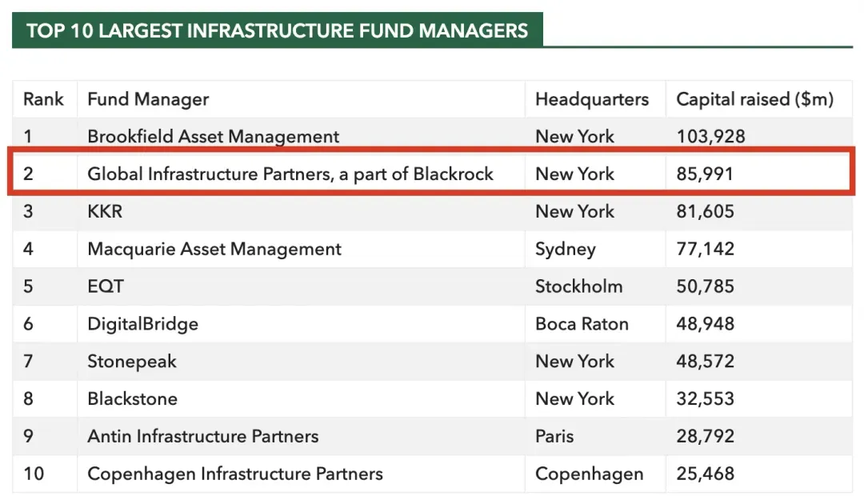The width and height of the screenshot is (864, 504).
Task: Select the Capital raised ($m) column header
Action: point(754,99)
